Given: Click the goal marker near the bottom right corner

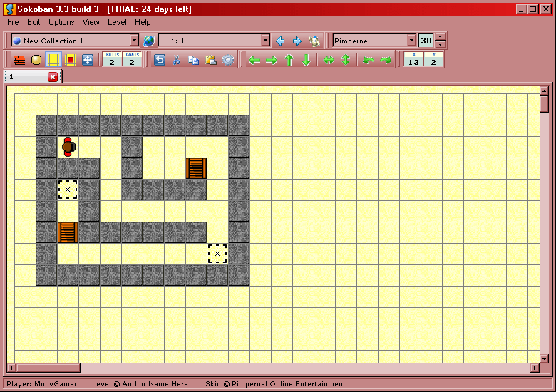Looking at the screenshot, I should point(217,254).
